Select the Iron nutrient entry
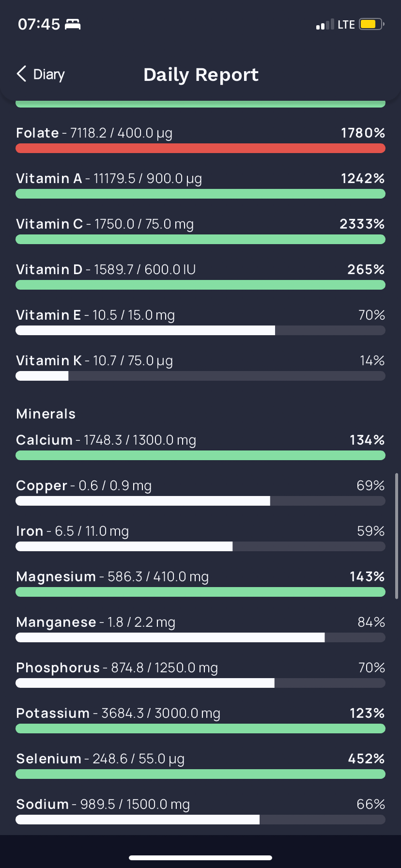 coord(200,538)
